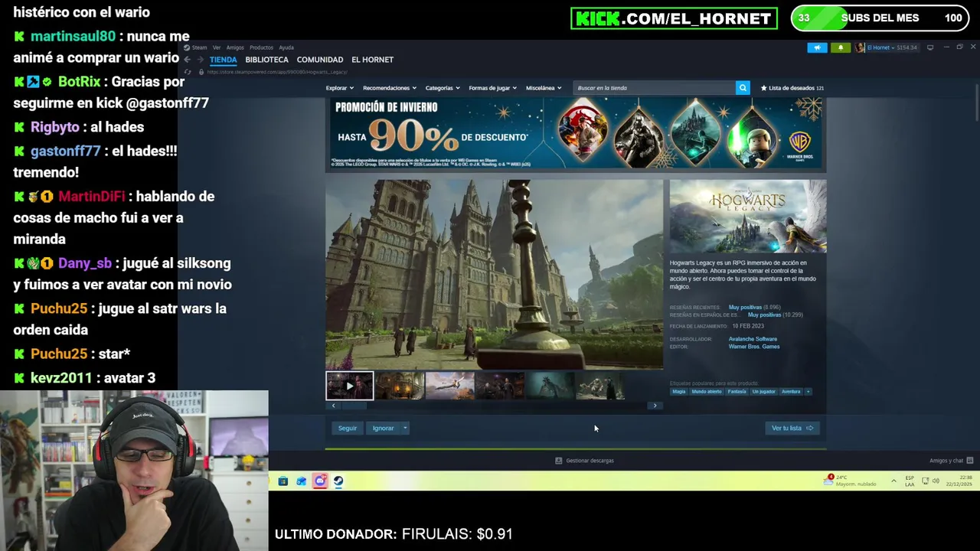Open the Ayuda menu
980x551 pixels.
[286, 47]
